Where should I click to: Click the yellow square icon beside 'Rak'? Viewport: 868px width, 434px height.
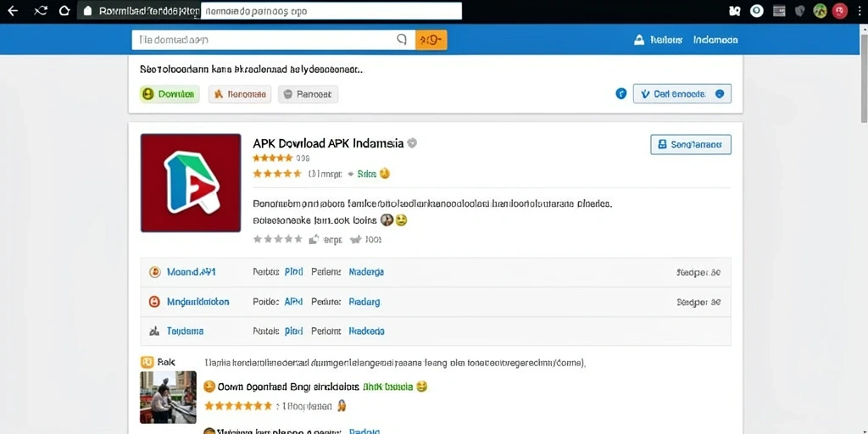[x=147, y=362]
